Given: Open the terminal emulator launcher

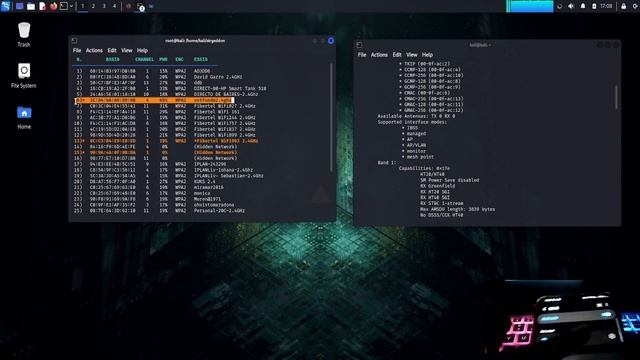Looking at the screenshot, I should click(64, 6).
